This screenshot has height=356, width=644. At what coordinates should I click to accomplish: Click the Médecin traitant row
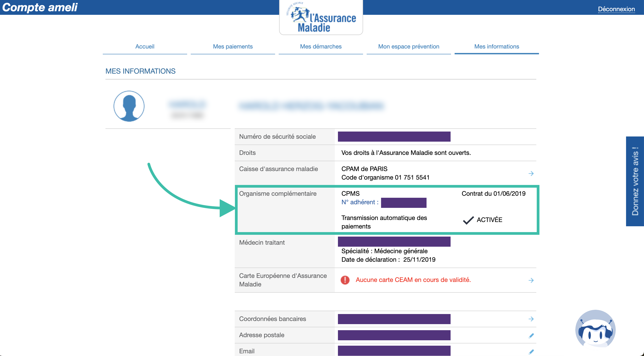(262, 242)
